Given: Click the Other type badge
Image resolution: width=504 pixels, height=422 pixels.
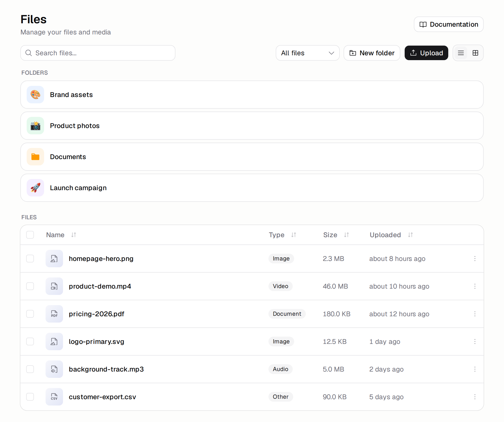Looking at the screenshot, I should point(281,397).
